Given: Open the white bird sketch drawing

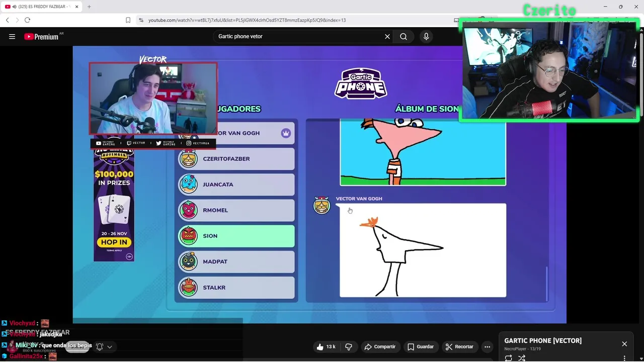Looking at the screenshot, I should coord(423,250).
